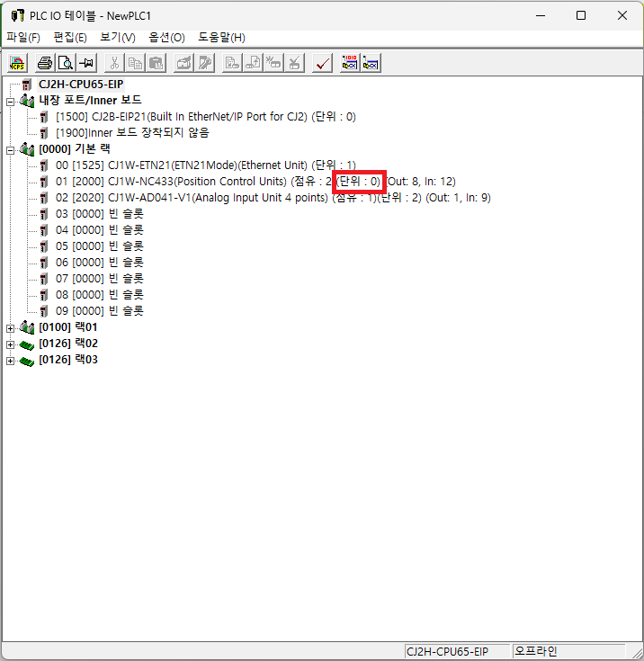The image size is (644, 661).
Task: Select slot 00 CJ1W-ETN21 Ethernet Unit
Action: pyautogui.click(x=206, y=165)
